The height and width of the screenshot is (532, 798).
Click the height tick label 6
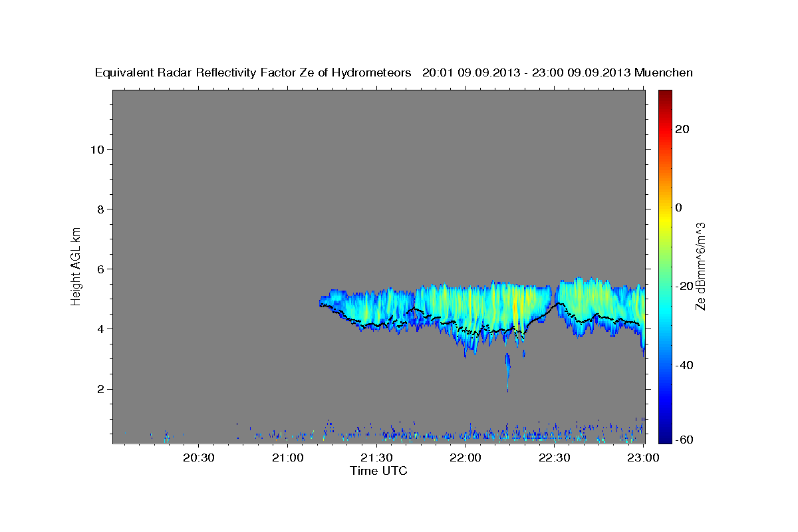pyautogui.click(x=100, y=269)
